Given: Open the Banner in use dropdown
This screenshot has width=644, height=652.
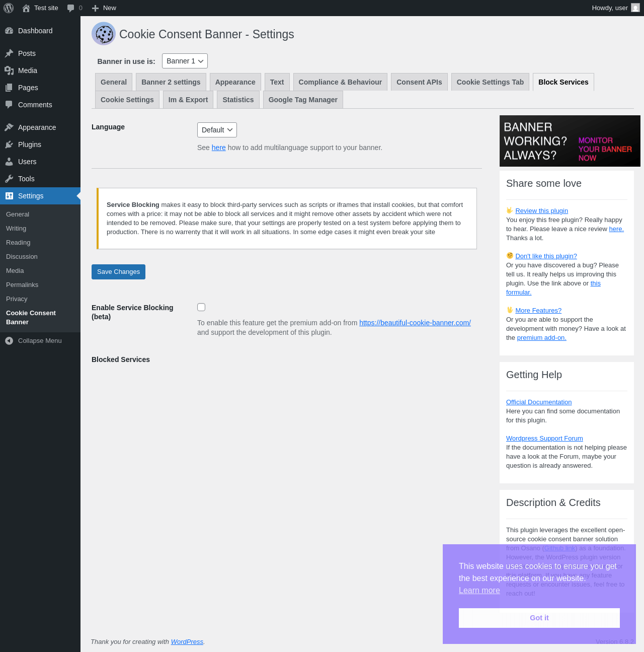Looking at the screenshot, I should tap(185, 61).
